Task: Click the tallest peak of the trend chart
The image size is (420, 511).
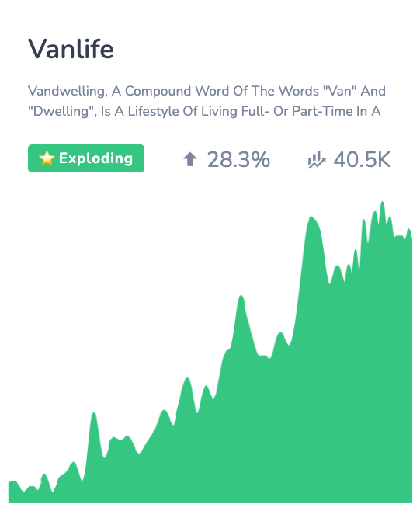Action: point(382,203)
